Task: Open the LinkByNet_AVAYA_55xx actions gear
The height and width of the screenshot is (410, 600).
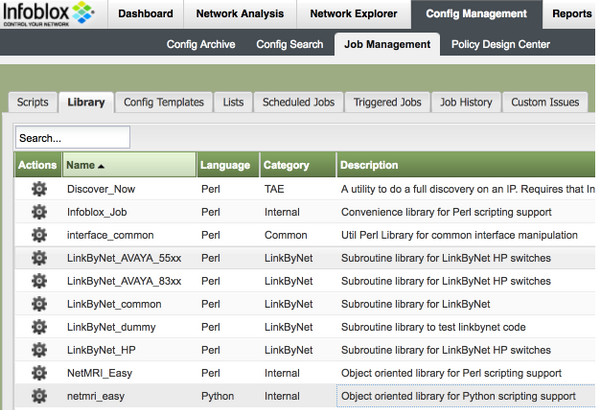Action: (x=39, y=258)
